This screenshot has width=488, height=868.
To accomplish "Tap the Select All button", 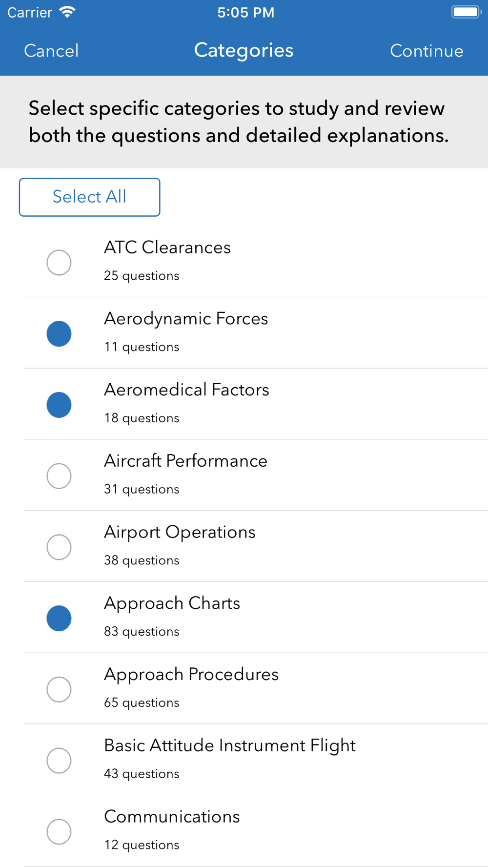I will click(90, 197).
